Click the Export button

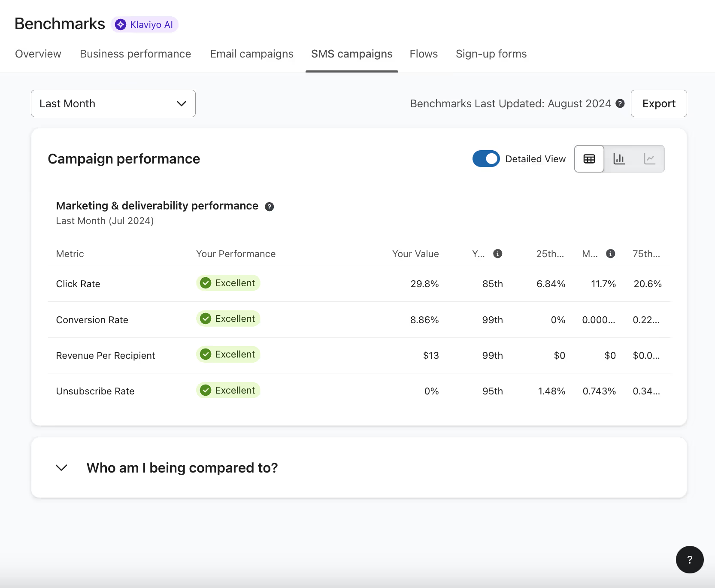pyautogui.click(x=659, y=103)
